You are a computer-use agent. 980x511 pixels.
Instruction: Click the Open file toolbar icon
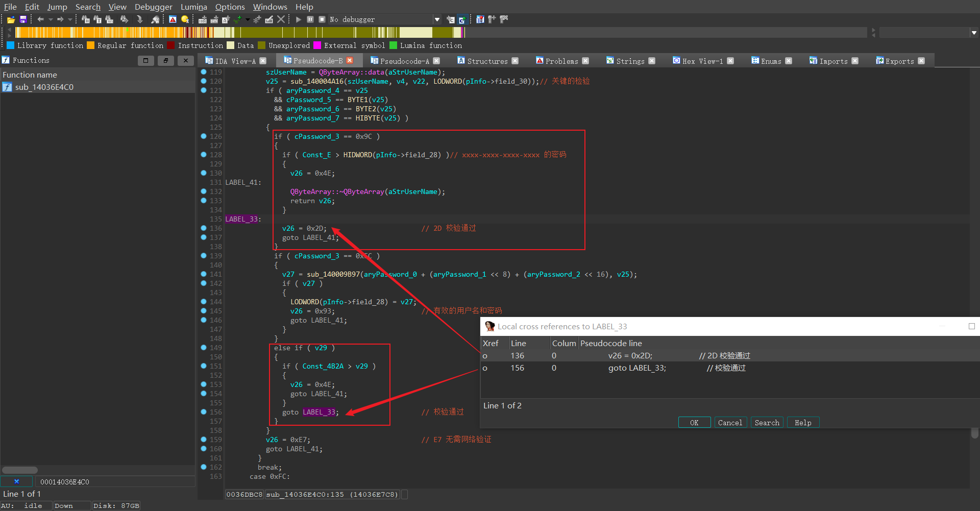coord(11,19)
